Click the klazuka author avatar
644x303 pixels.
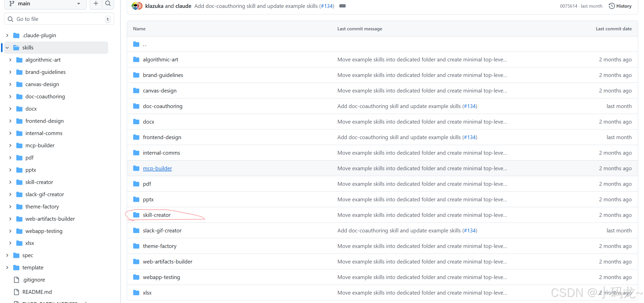tap(136, 6)
